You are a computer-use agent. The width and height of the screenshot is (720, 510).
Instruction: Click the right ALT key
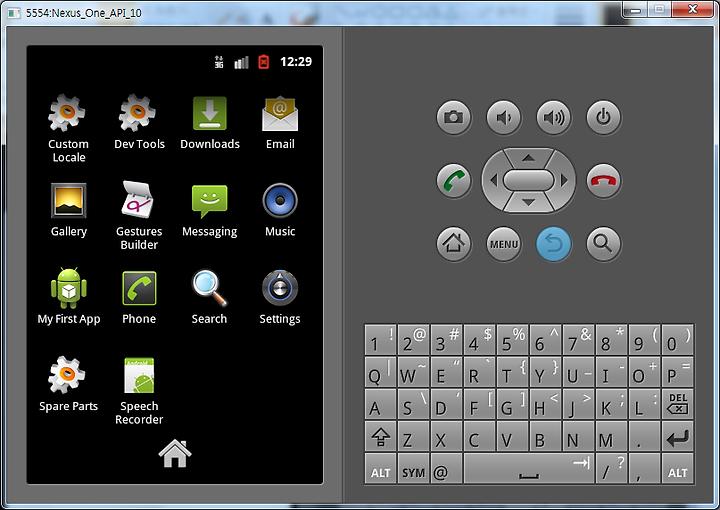(x=678, y=468)
